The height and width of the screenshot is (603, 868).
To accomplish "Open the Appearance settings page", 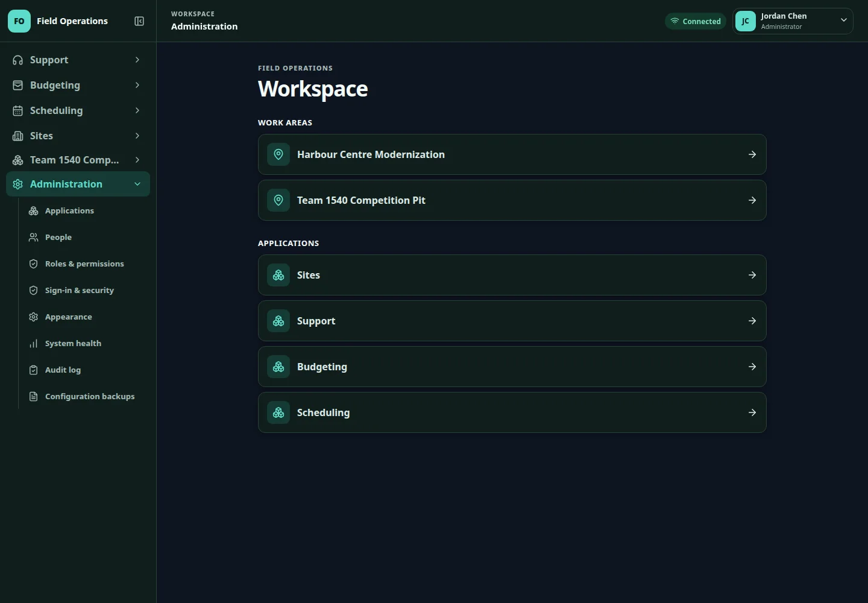I will click(x=86, y=317).
